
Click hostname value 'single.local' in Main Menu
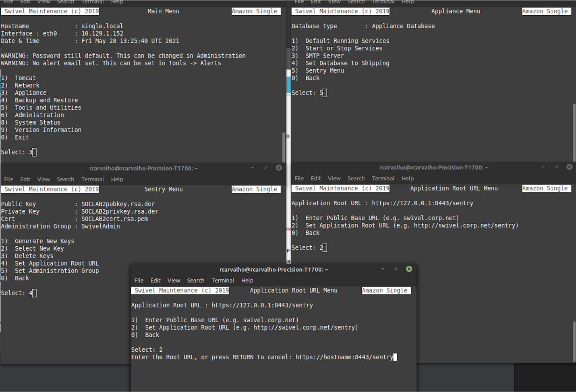point(102,26)
